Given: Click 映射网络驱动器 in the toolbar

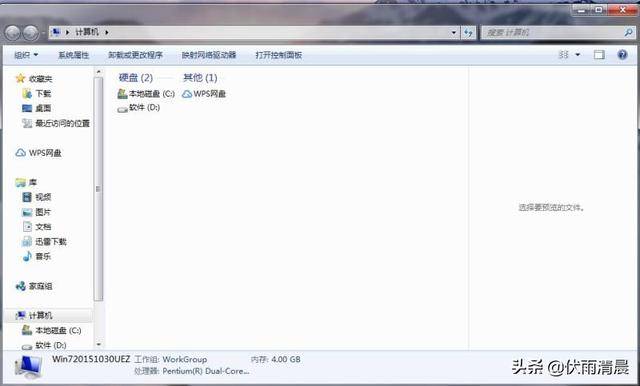Looking at the screenshot, I should (209, 55).
